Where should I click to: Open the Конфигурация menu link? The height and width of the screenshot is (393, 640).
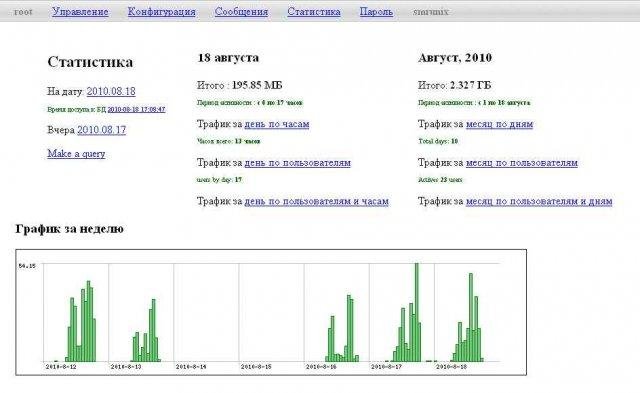[162, 12]
